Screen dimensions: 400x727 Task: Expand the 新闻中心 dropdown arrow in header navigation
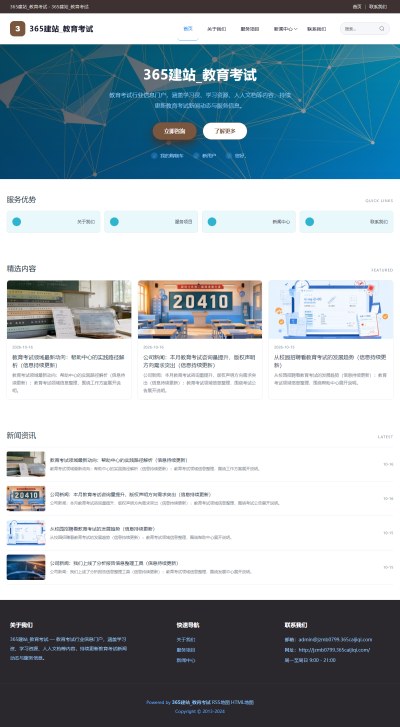click(296, 29)
